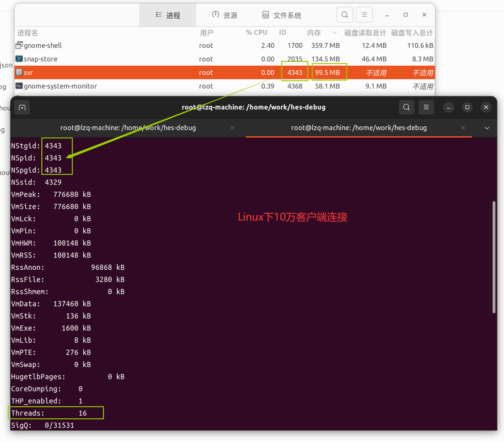The height and width of the screenshot is (442, 504).
Task: Click the svr process icon
Action: tap(19, 72)
